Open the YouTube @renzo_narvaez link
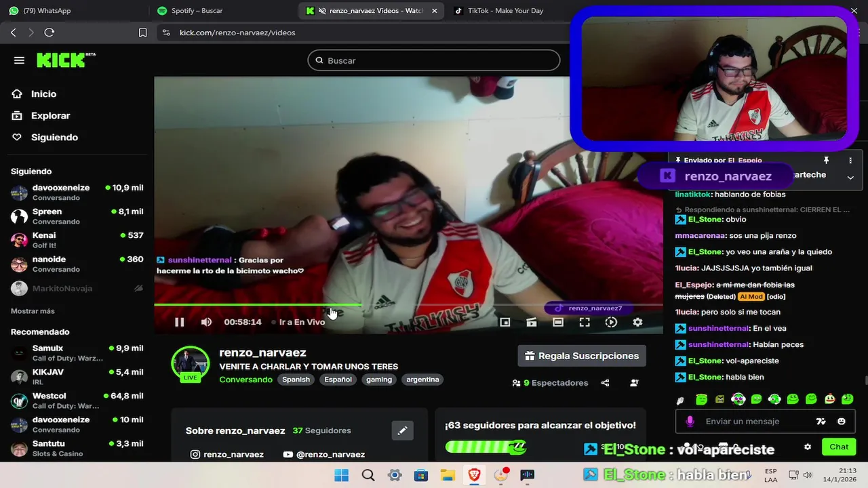The height and width of the screenshot is (488, 868). [324, 454]
